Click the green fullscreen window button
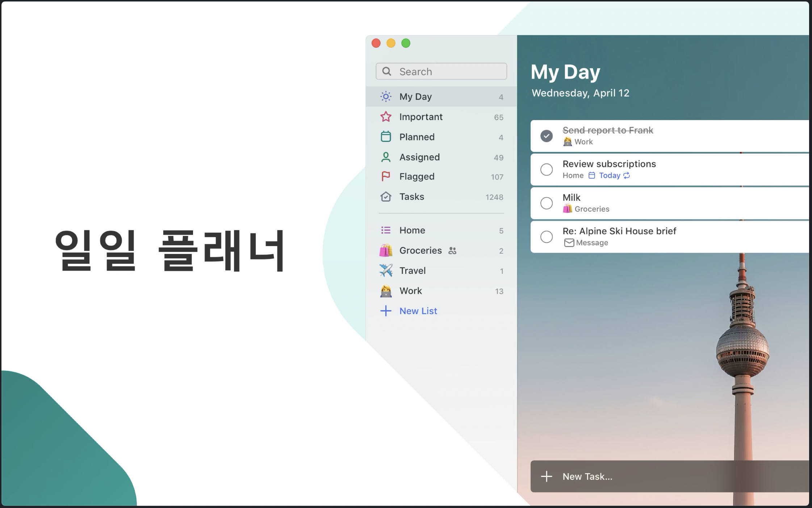The image size is (812, 508). [406, 43]
